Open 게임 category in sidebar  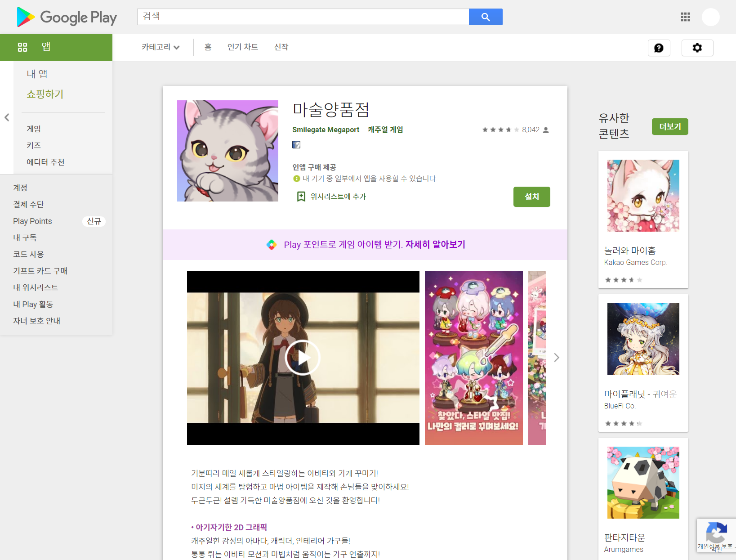pos(34,129)
